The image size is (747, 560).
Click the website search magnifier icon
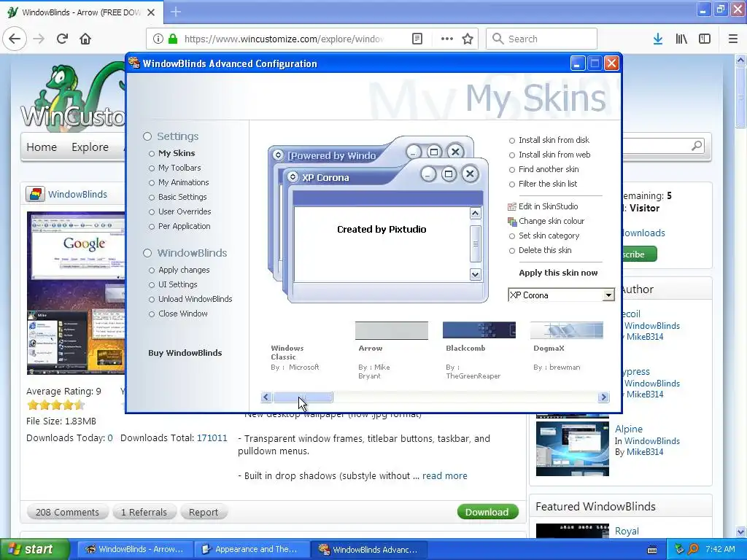tap(697, 145)
